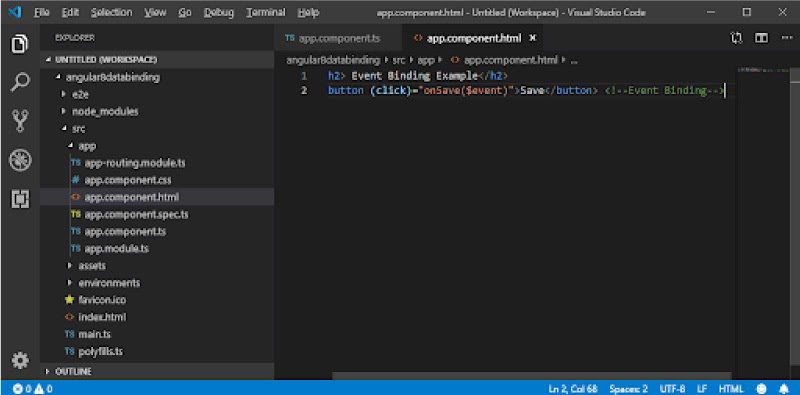Viewport: 800px width, 395px height.
Task: Open the Go menu
Action: [185, 12]
